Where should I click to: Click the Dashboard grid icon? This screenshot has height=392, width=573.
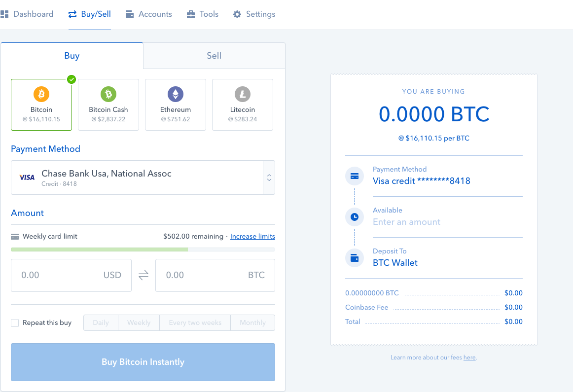pyautogui.click(x=4, y=14)
